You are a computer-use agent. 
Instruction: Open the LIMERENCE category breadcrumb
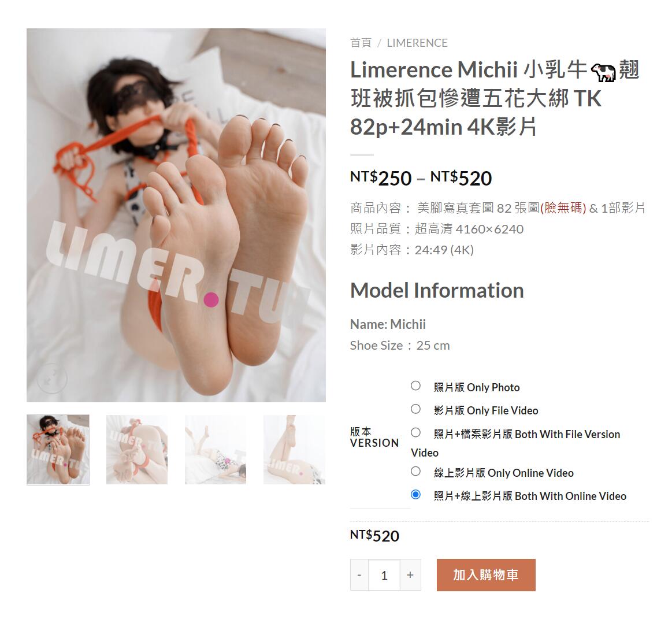417,43
